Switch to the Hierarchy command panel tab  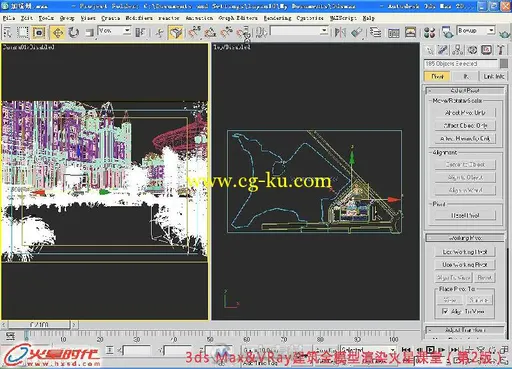click(x=458, y=50)
